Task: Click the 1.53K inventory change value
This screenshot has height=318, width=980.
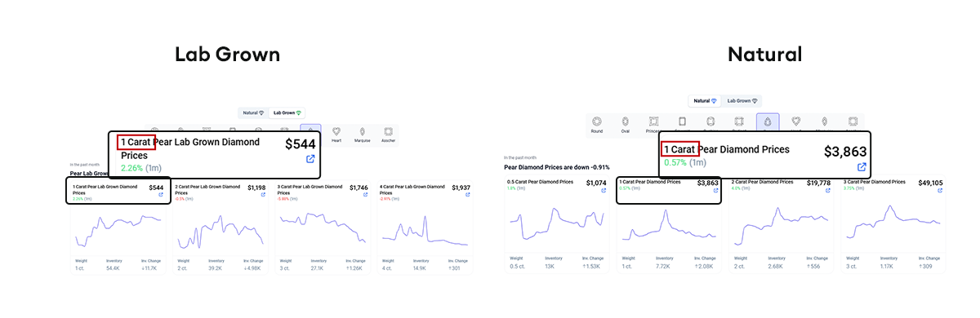Action: tap(590, 266)
